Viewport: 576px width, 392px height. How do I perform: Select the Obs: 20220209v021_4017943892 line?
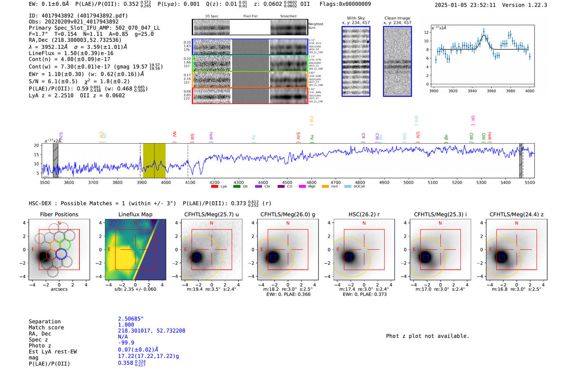(74, 22)
